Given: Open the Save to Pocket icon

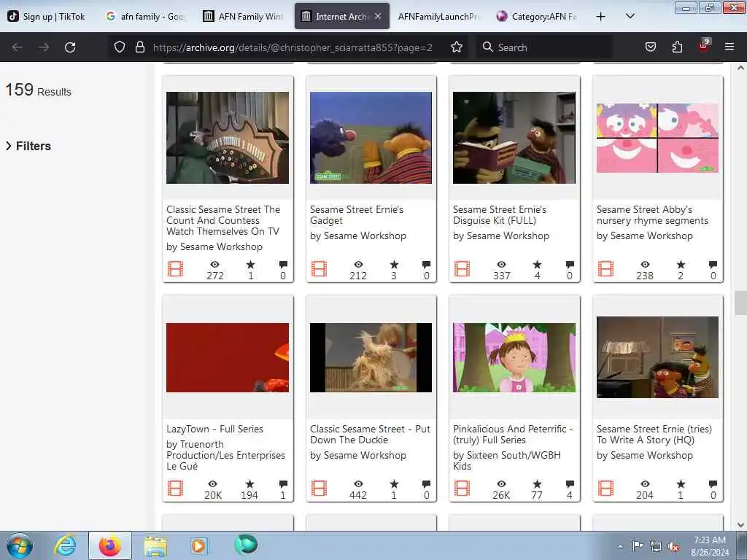Looking at the screenshot, I should [x=651, y=47].
